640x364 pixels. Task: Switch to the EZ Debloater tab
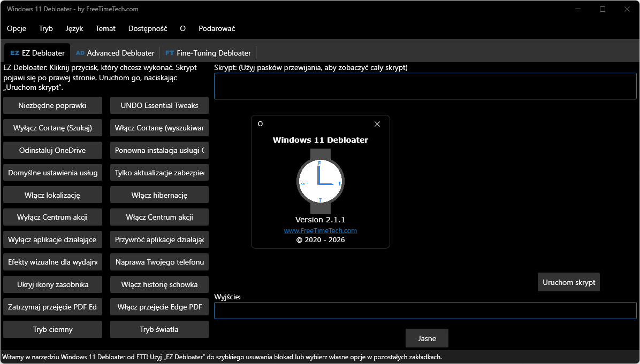click(x=37, y=53)
